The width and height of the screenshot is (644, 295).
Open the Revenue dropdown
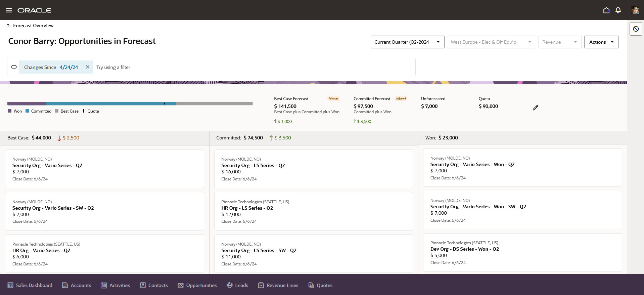pos(560,42)
